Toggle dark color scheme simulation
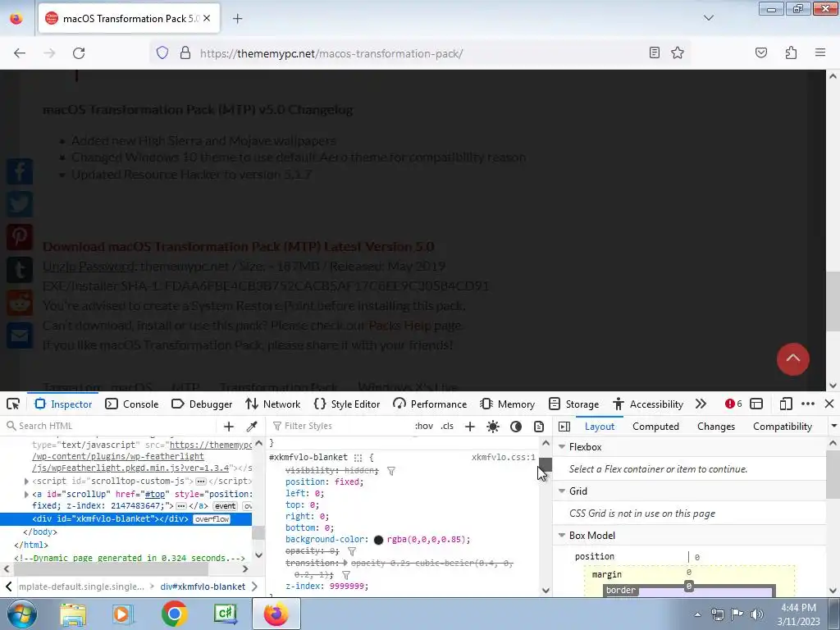 coord(516,426)
